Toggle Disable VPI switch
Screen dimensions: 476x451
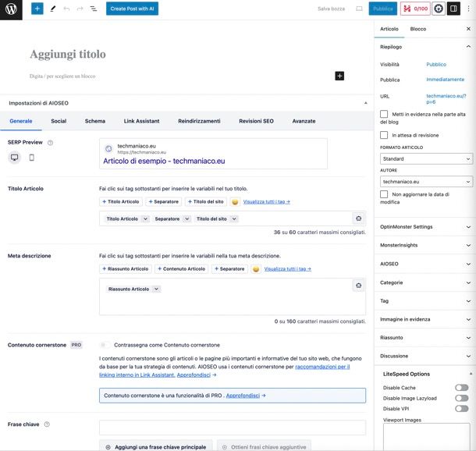click(x=462, y=409)
